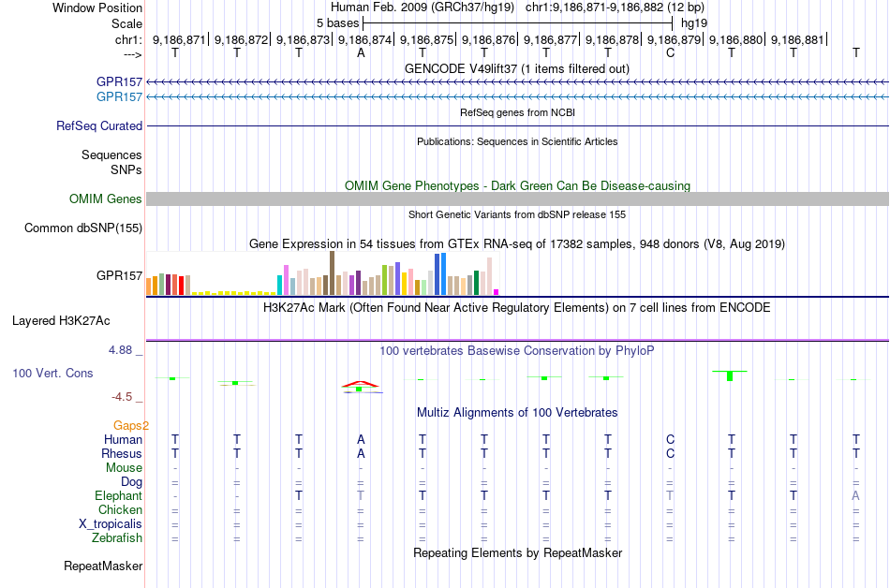Image resolution: width=890 pixels, height=588 pixels.
Task: Click the H3K27Ac Mark track title
Action: 517,307
